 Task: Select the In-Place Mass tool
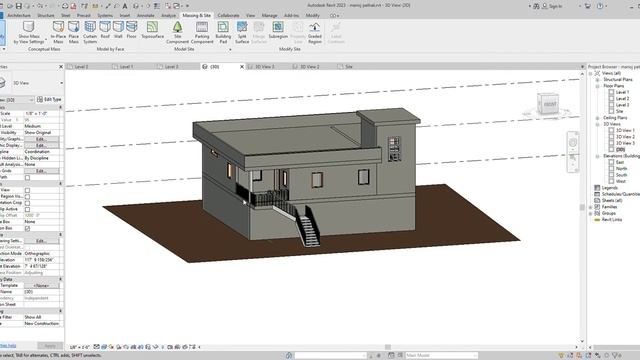[x=58, y=32]
